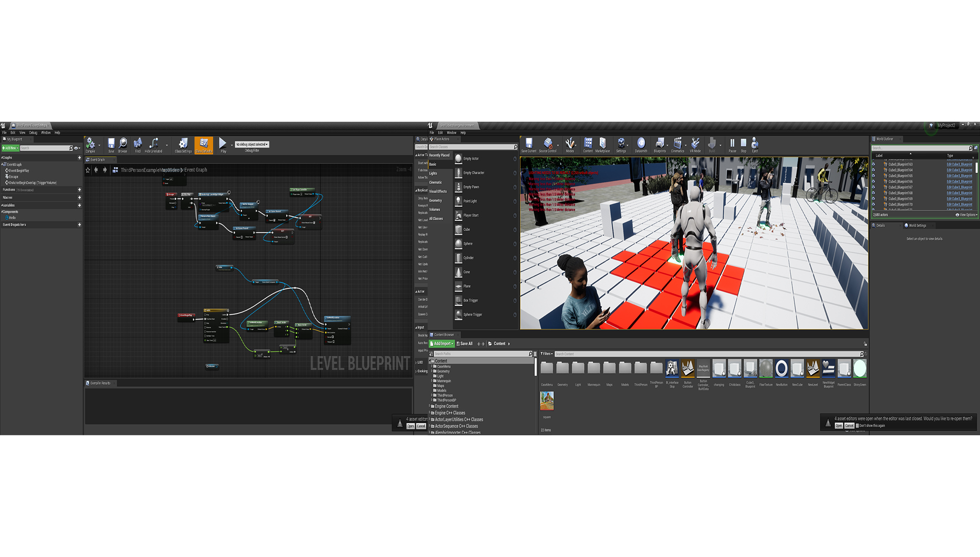Click Save All in the Content Browser
The height and width of the screenshot is (557, 980).
pos(465,343)
